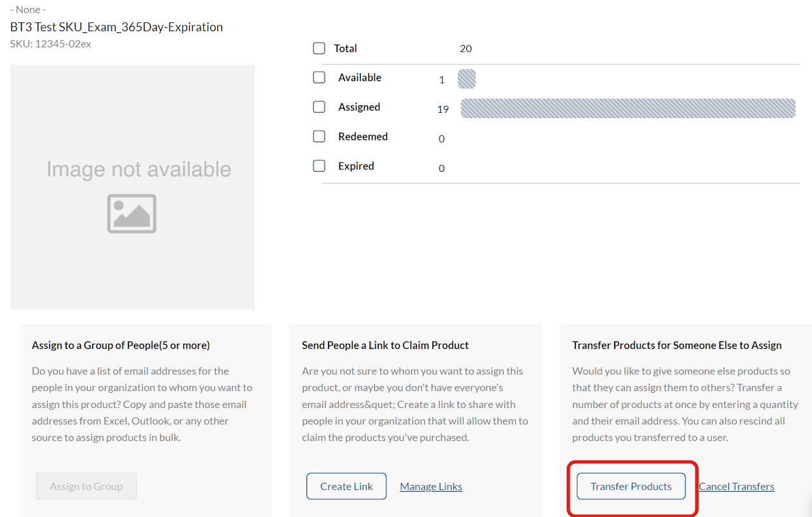Viewport: 812px width, 517px height.
Task: Select the Redeemed checkbox
Action: click(319, 136)
